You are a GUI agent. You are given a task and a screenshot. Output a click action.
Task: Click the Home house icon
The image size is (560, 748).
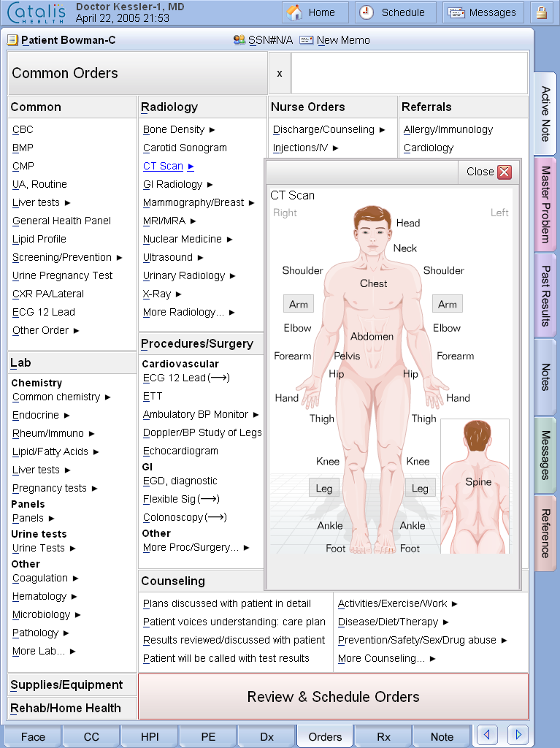coord(294,12)
